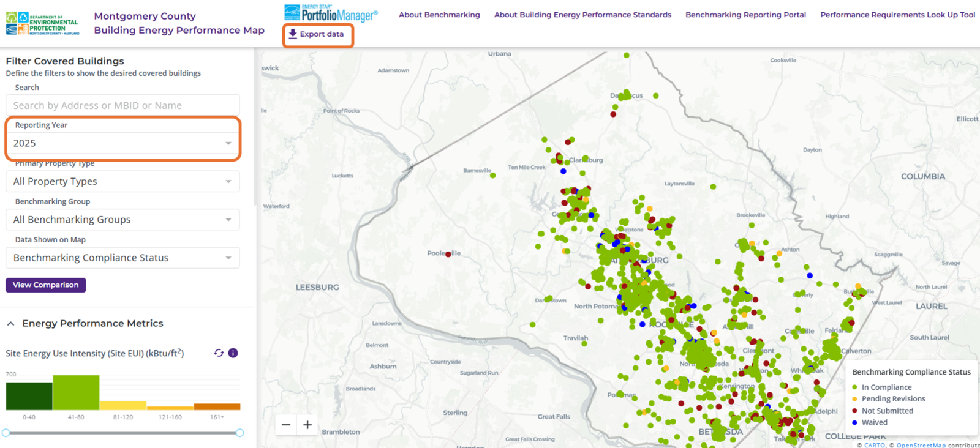Screen dimensions: 980x448
Task: Click the Department of Environmental Protection logo
Action: click(42, 23)
